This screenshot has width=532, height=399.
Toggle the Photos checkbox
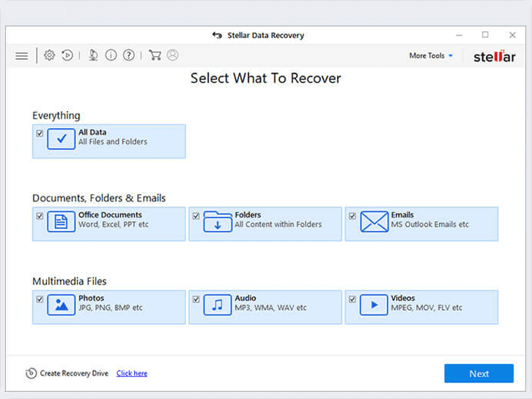[x=40, y=299]
